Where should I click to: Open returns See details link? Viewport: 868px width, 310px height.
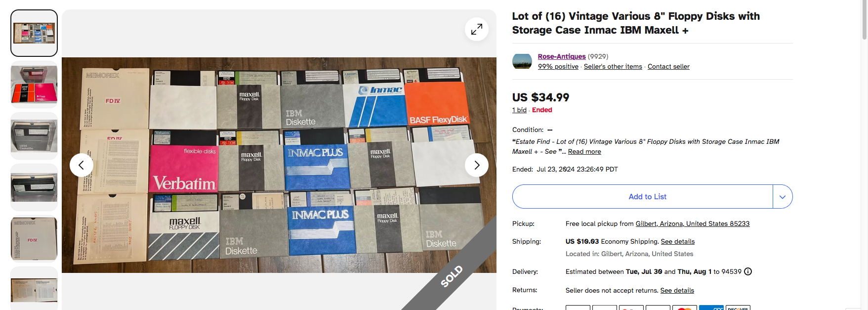pyautogui.click(x=677, y=291)
